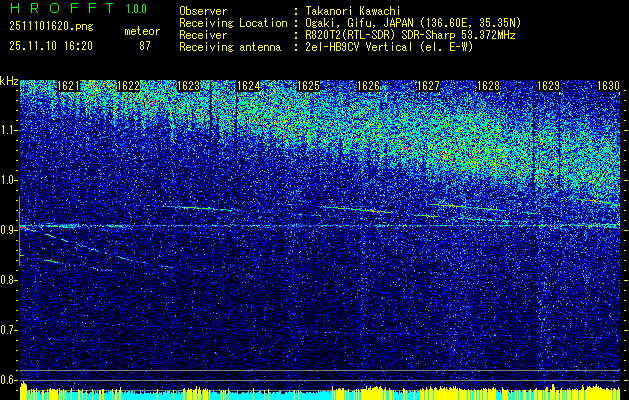Click the 1.0 frequency axis label
629x400 pixels.
click(9, 180)
